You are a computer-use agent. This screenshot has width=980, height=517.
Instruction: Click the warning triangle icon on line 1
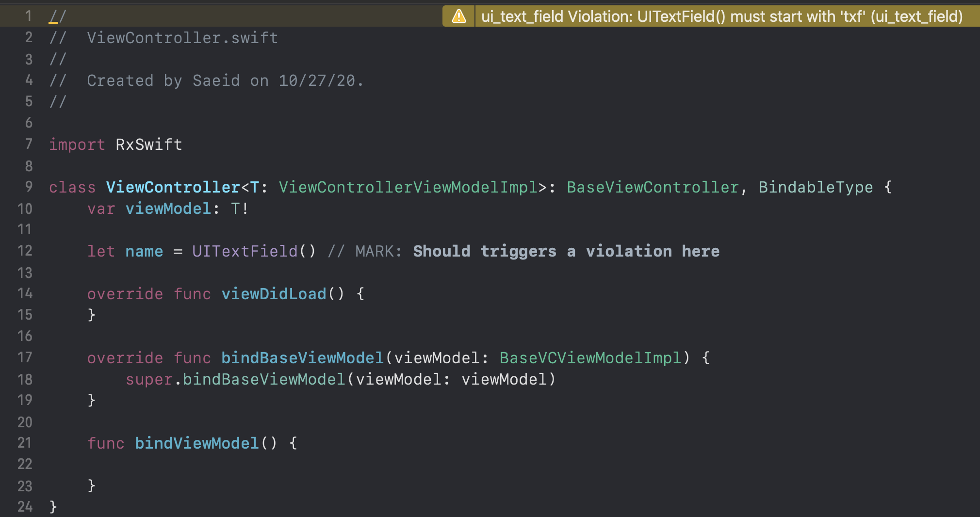coord(458,16)
